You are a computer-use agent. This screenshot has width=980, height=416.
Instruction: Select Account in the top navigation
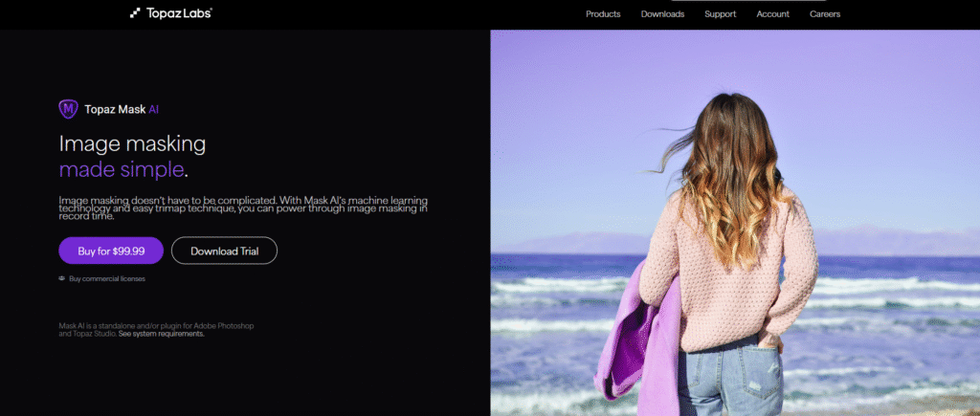[x=772, y=14]
